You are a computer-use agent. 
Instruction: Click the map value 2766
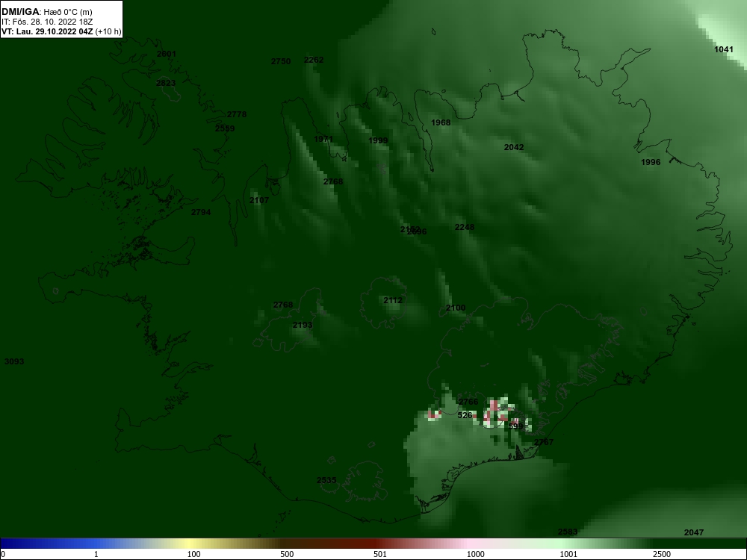click(468, 402)
